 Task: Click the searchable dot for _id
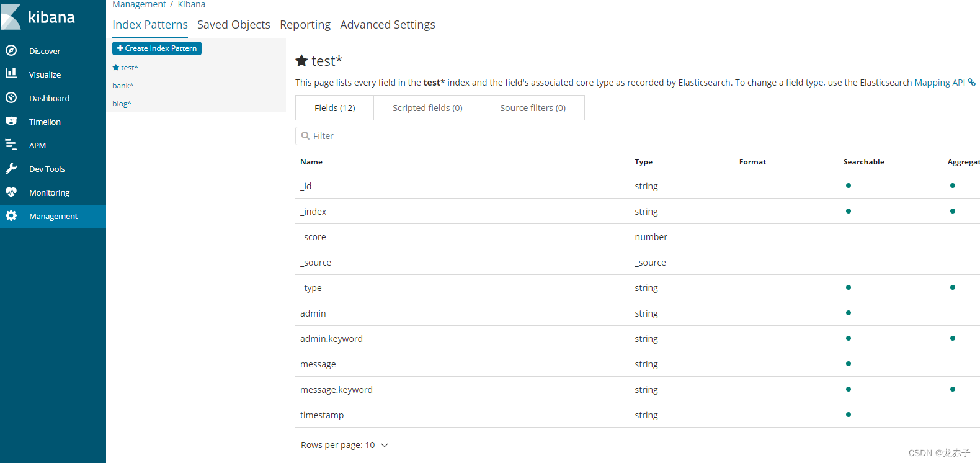pyautogui.click(x=849, y=186)
